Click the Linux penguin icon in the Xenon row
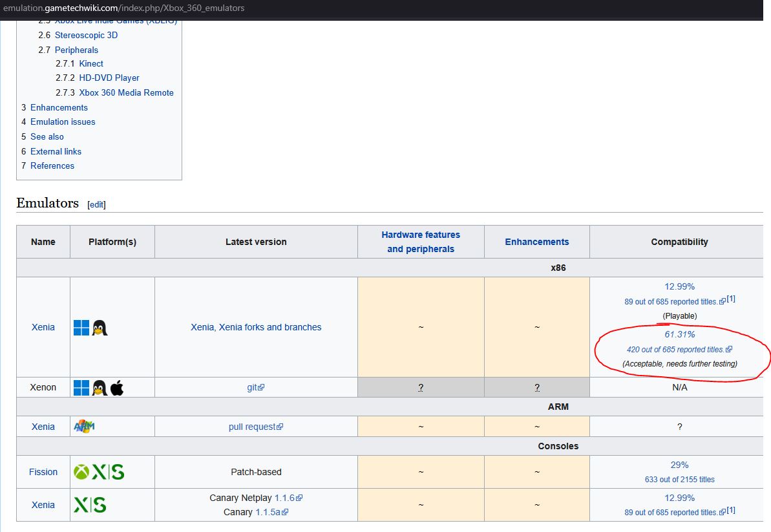Image resolution: width=771 pixels, height=532 pixels. pos(100,387)
